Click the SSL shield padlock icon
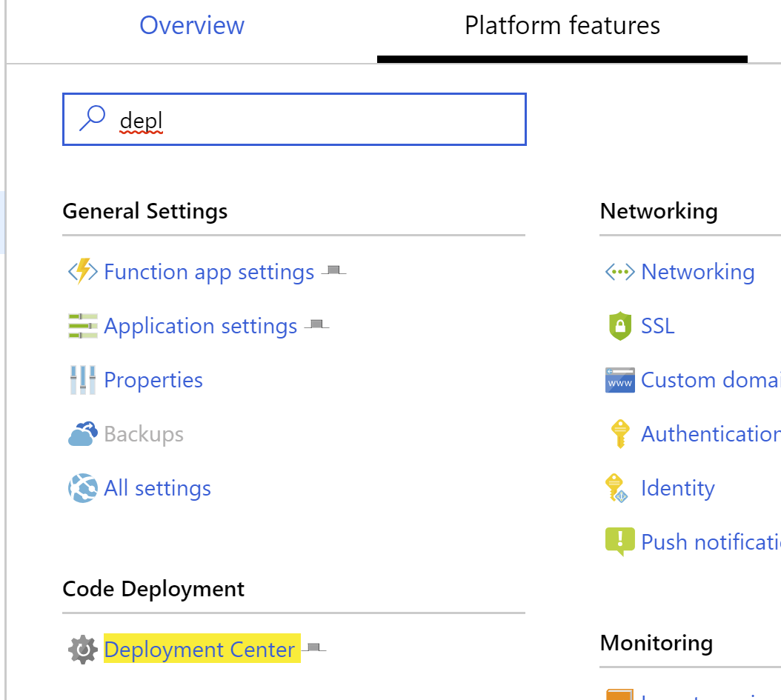The height and width of the screenshot is (700, 781). coord(619,326)
